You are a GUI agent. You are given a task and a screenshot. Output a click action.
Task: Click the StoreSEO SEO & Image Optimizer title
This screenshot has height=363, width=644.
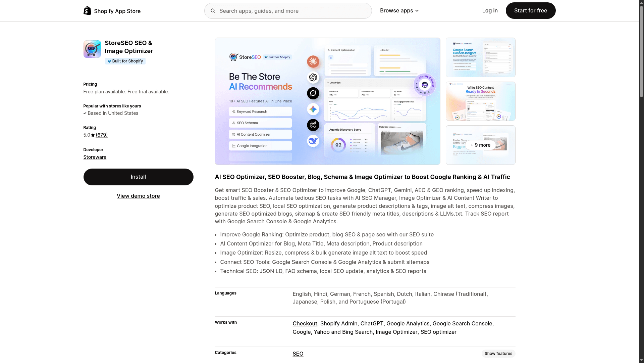[x=129, y=47]
